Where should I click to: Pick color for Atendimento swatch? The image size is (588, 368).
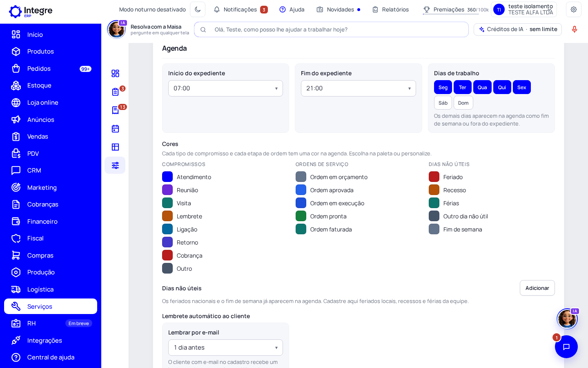167,177
